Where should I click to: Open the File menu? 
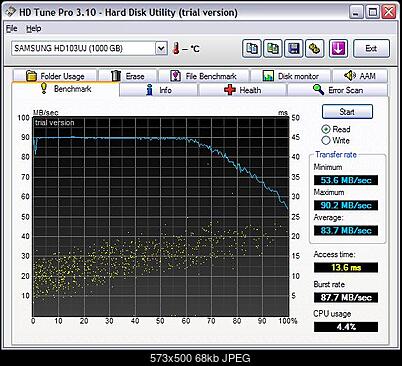pyautogui.click(x=12, y=29)
